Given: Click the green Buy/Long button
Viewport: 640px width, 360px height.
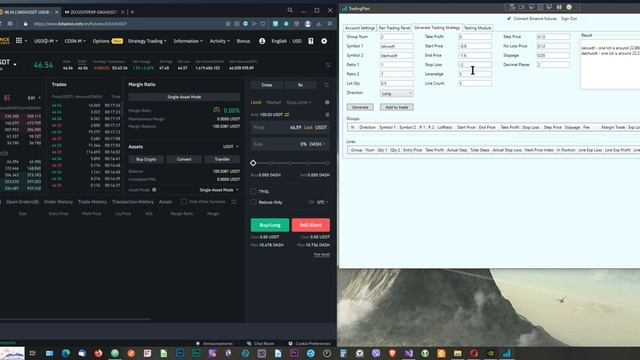Looking at the screenshot, I should (x=270, y=225).
